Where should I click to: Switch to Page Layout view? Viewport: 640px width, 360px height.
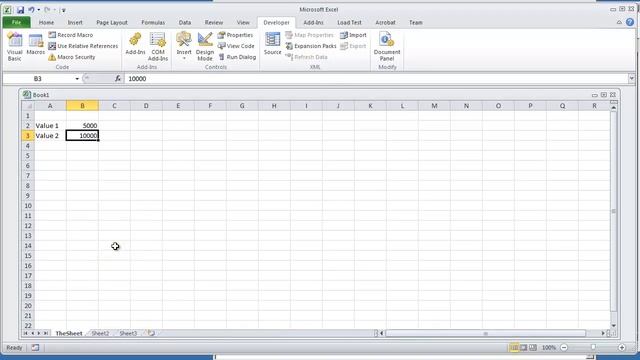coord(524,348)
